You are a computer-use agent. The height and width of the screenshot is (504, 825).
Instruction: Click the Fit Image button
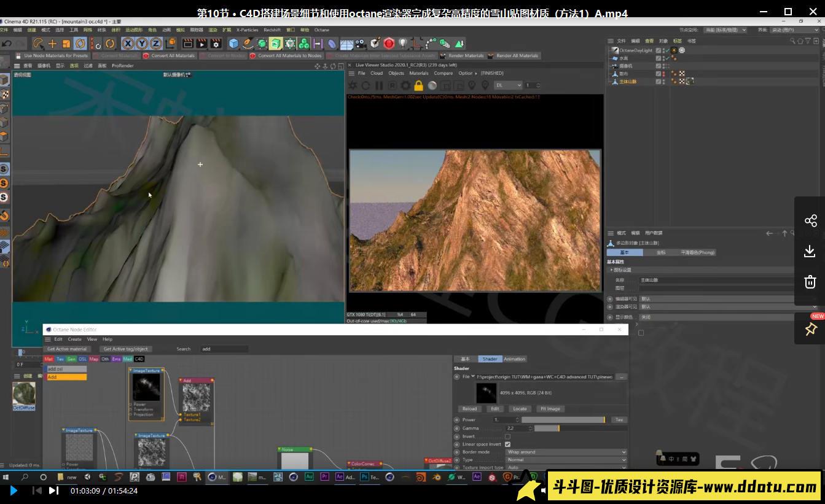pyautogui.click(x=550, y=409)
